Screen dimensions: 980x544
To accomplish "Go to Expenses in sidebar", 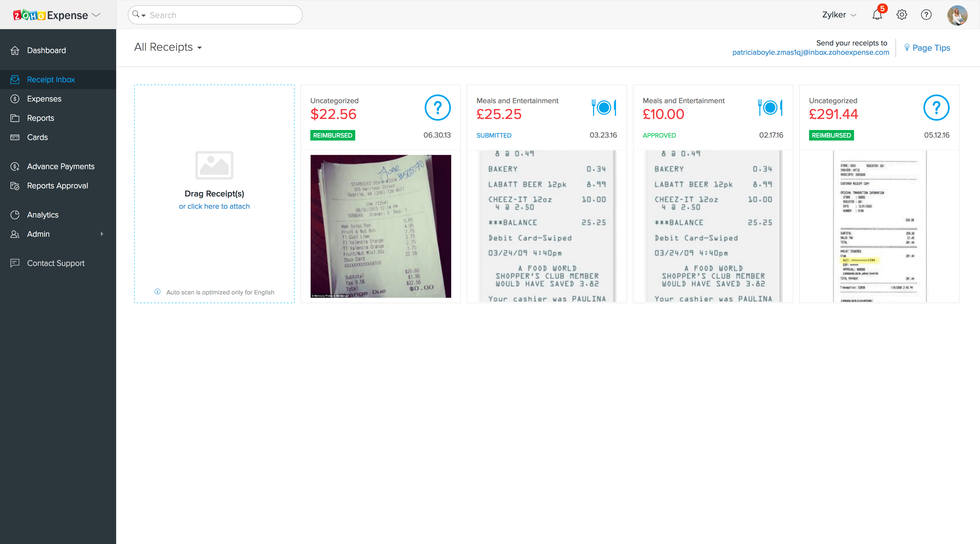I will pos(44,99).
